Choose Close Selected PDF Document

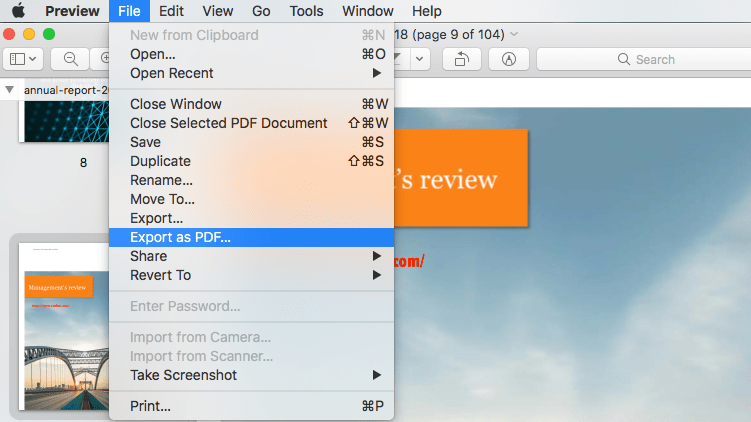pyautogui.click(x=228, y=123)
